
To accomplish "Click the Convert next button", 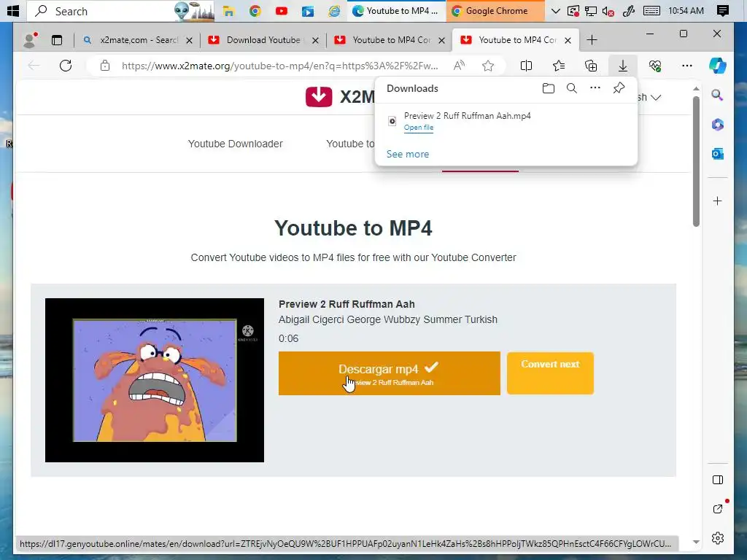I will pos(550,373).
